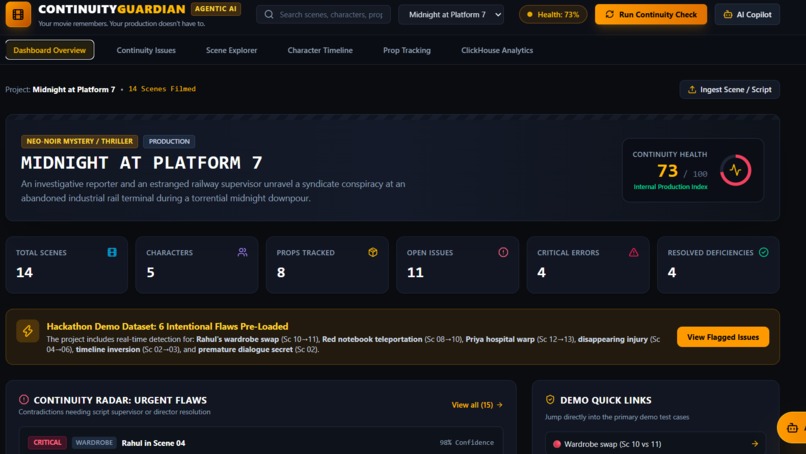Image resolution: width=806 pixels, height=454 pixels.
Task: Open the Open Issues 11 card
Action: point(457,265)
